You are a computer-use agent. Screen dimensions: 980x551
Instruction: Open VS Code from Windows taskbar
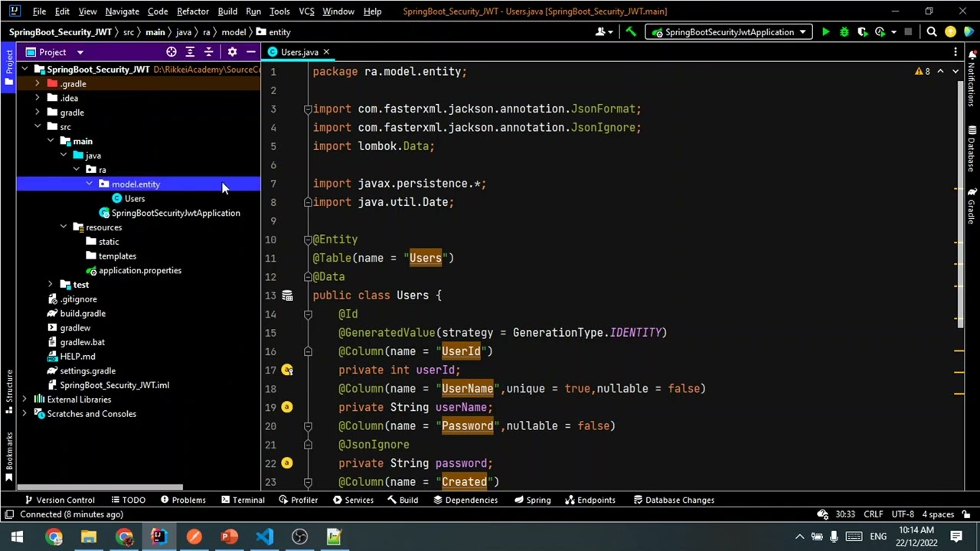tap(264, 536)
